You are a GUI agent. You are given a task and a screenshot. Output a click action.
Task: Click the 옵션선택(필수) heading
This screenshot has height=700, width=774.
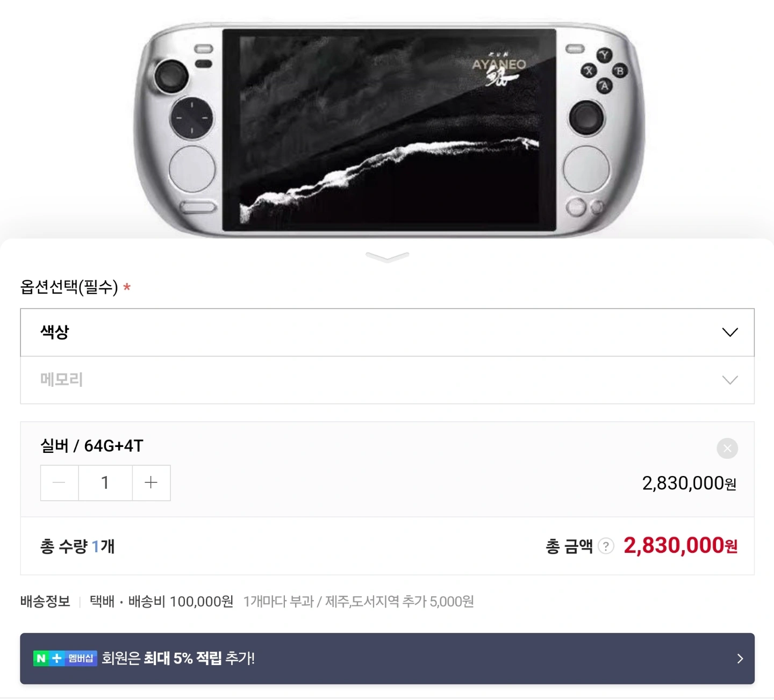coord(69,287)
